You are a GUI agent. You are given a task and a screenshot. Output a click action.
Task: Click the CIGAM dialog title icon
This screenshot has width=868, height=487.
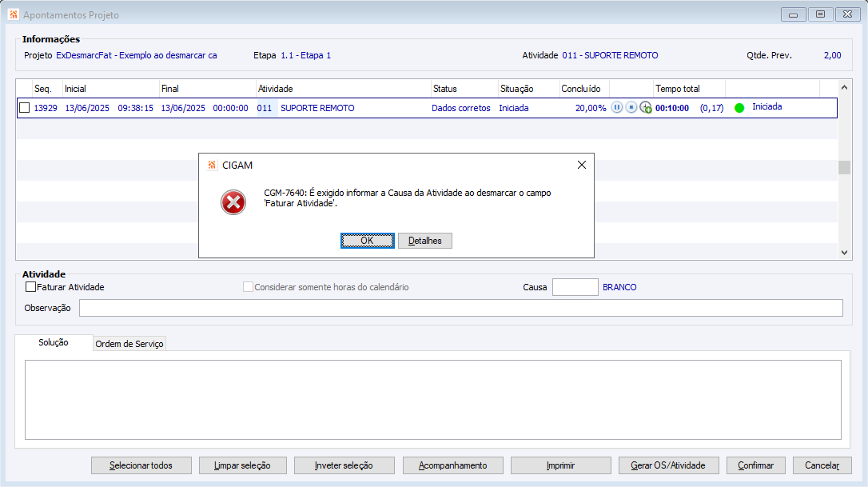212,165
